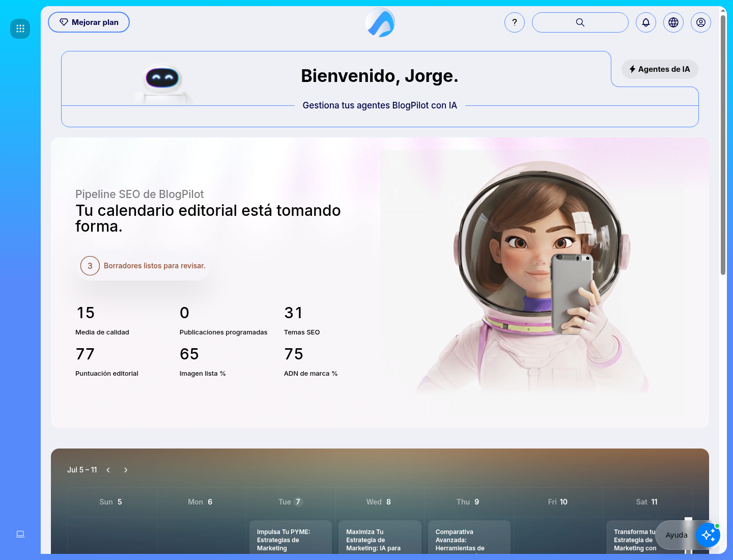Open Comparativa Avanzada calendar post

click(x=469, y=538)
